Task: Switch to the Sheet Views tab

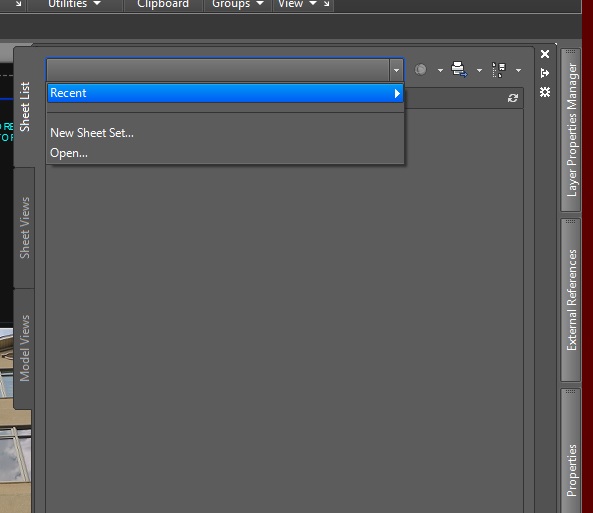Action: [x=25, y=228]
